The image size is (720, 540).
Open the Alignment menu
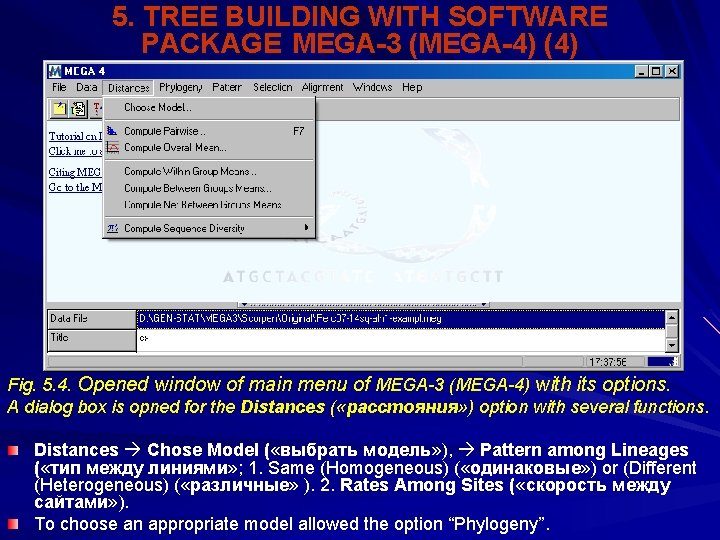(322, 87)
